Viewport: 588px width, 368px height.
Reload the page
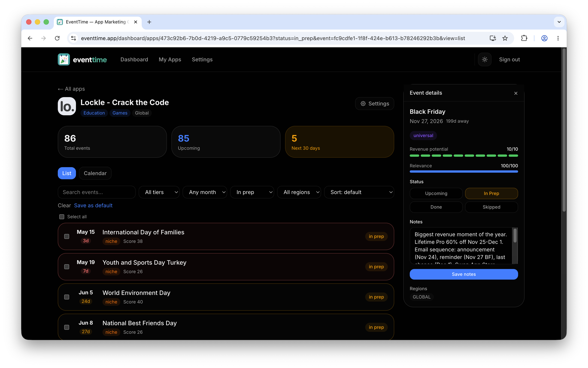click(x=57, y=38)
